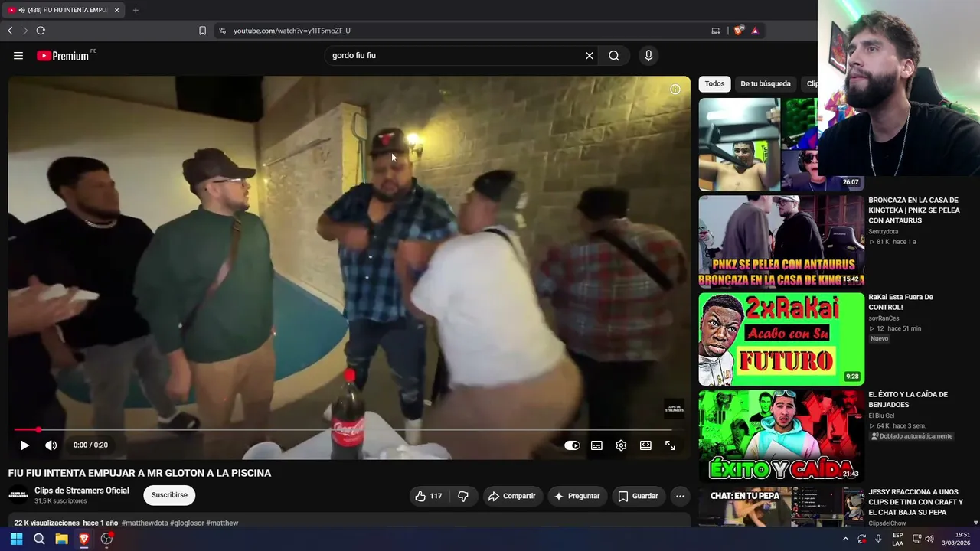Open the RaKai Esta Fuera De Control thumbnail
Image resolution: width=980 pixels, height=551 pixels.
pos(782,338)
